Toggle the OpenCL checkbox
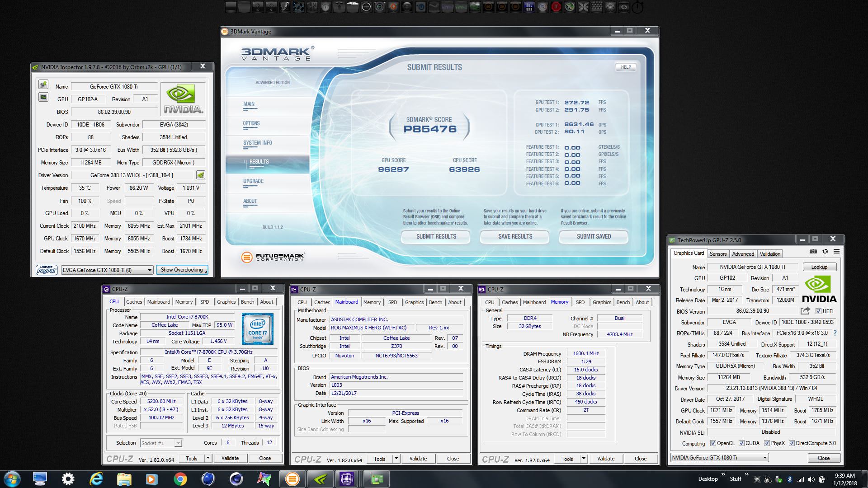The image size is (868, 488). click(x=713, y=443)
